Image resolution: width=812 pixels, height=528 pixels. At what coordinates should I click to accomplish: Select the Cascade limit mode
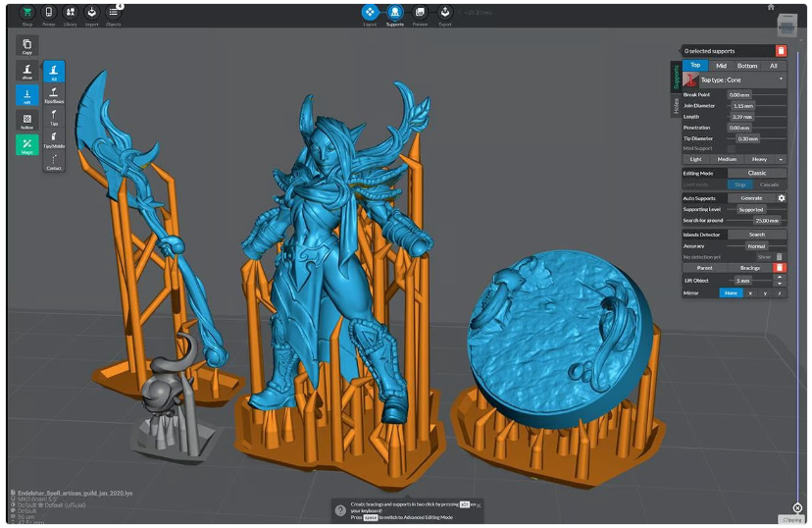pyautogui.click(x=770, y=185)
